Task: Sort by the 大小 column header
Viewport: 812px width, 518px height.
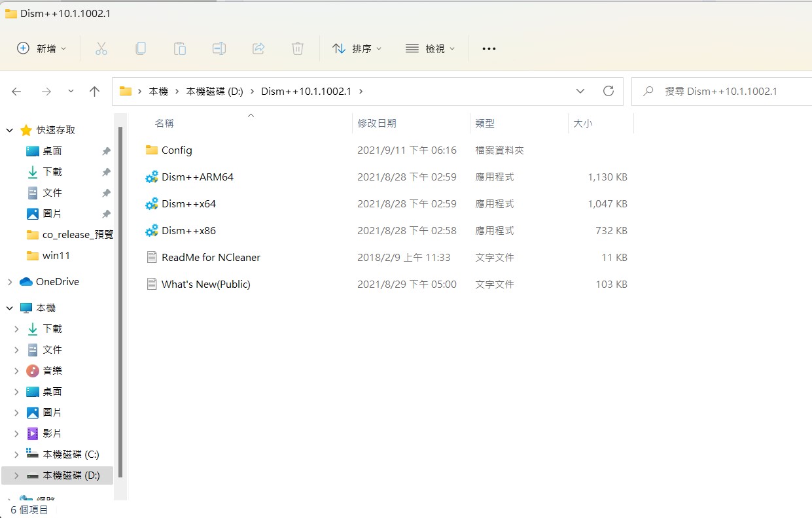Action: coord(583,123)
